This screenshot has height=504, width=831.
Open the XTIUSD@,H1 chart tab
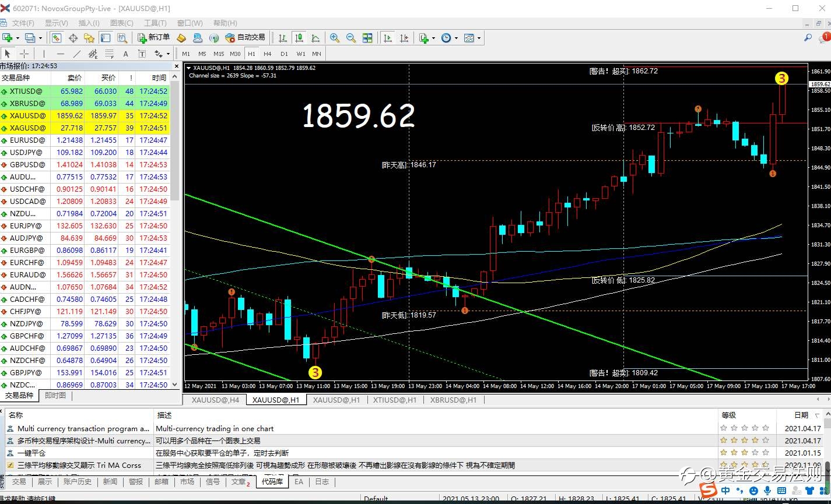395,400
